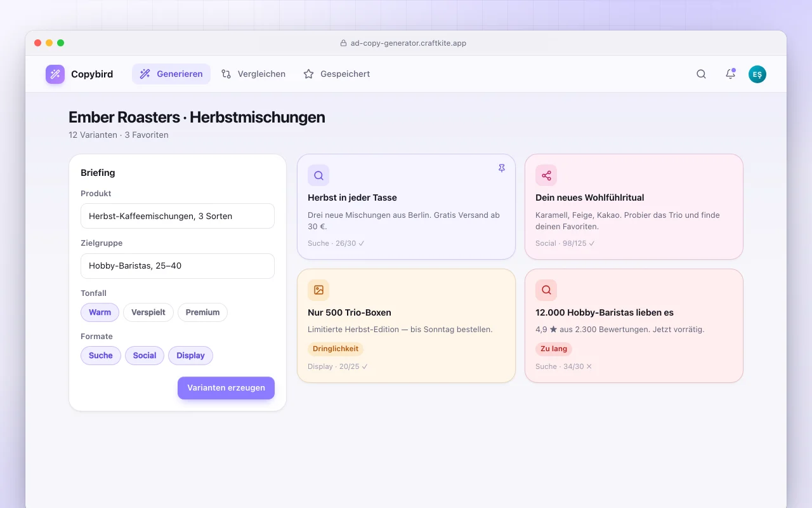This screenshot has height=508, width=812.
Task: Click the Social · 98/125 character count
Action: coord(565,243)
